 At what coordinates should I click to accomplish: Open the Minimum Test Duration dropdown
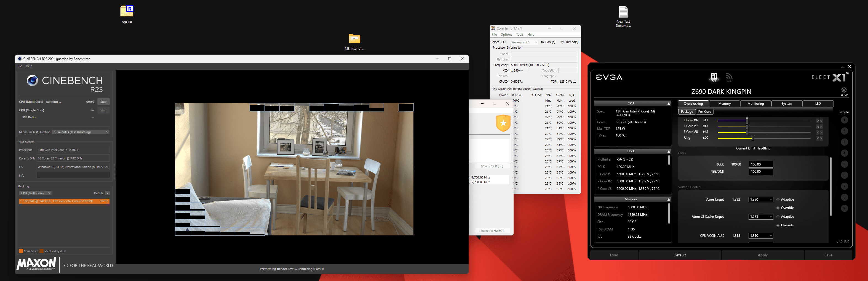(81, 132)
